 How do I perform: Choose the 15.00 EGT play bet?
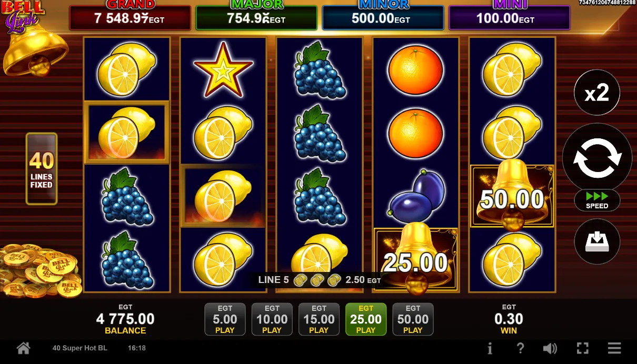point(318,319)
